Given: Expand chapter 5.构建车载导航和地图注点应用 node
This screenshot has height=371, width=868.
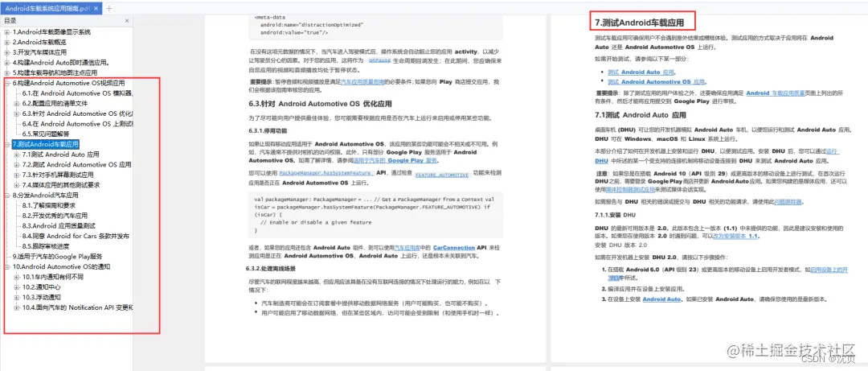Looking at the screenshot, I should (x=7, y=72).
